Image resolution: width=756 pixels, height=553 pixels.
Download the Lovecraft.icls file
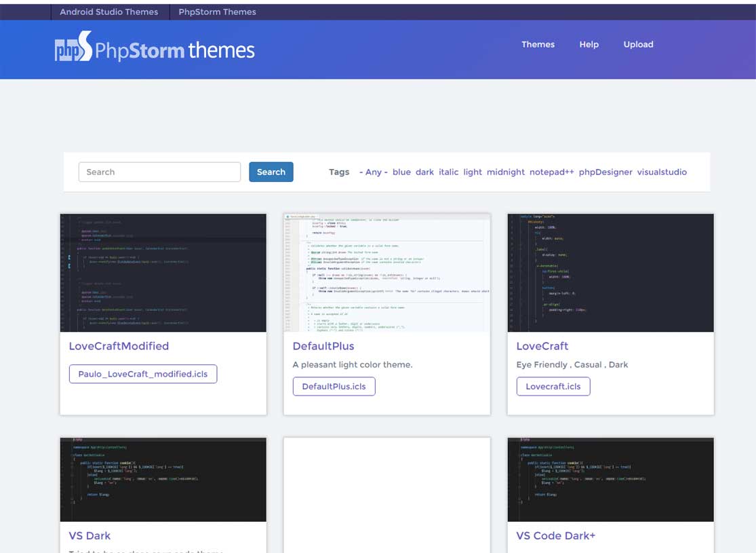[553, 386]
